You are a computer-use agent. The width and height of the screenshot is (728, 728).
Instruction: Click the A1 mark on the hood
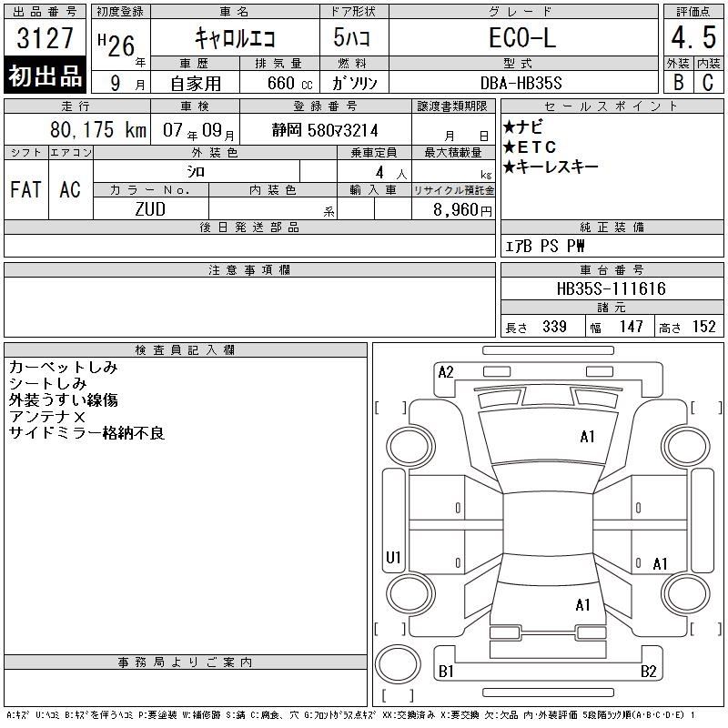pyautogui.click(x=587, y=437)
